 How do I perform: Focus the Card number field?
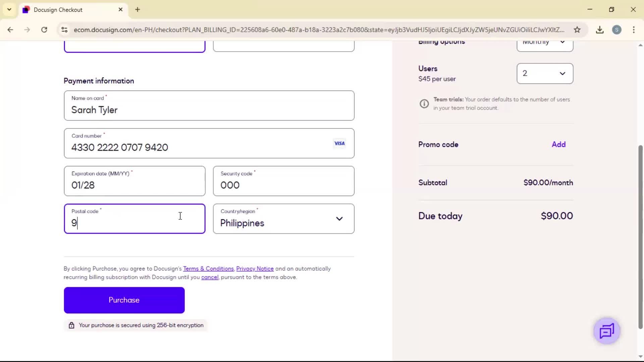(x=209, y=143)
